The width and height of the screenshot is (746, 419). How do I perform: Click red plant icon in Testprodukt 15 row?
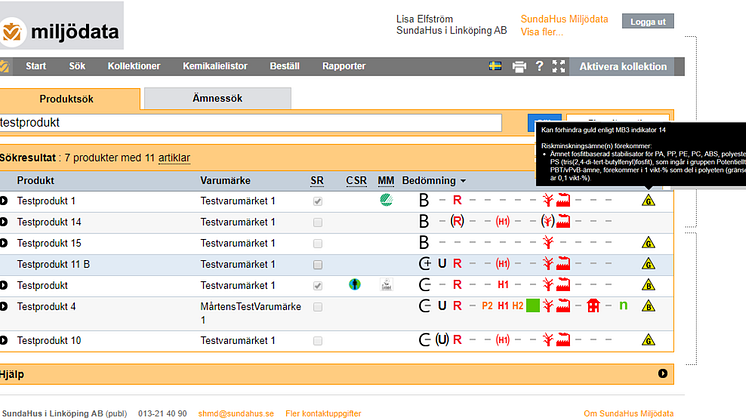[548, 243]
